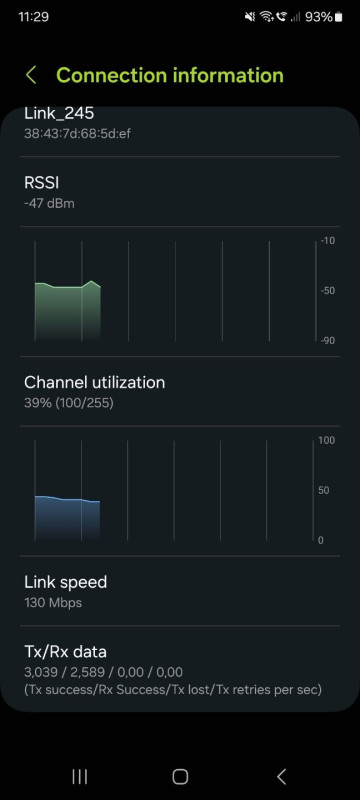Viewport: 360px width, 800px height.
Task: Select the Link_245 network entry
Action: click(x=180, y=123)
